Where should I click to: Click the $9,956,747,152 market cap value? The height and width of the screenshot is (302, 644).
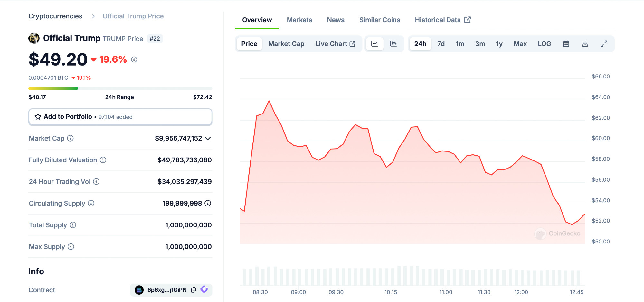pos(178,138)
